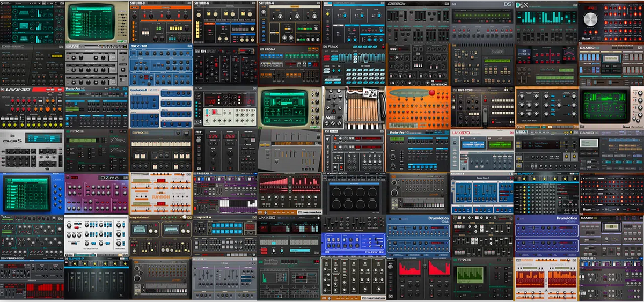Open the DSX synth with teal bars

(546, 23)
